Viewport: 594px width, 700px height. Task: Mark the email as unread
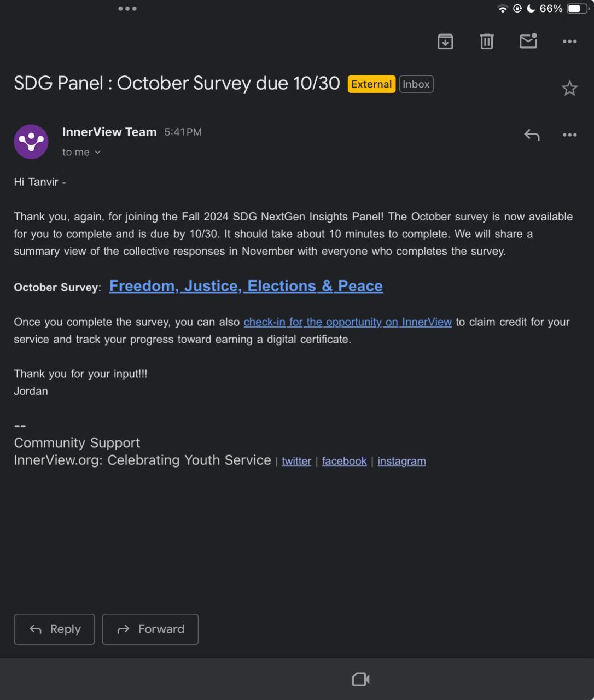(528, 42)
